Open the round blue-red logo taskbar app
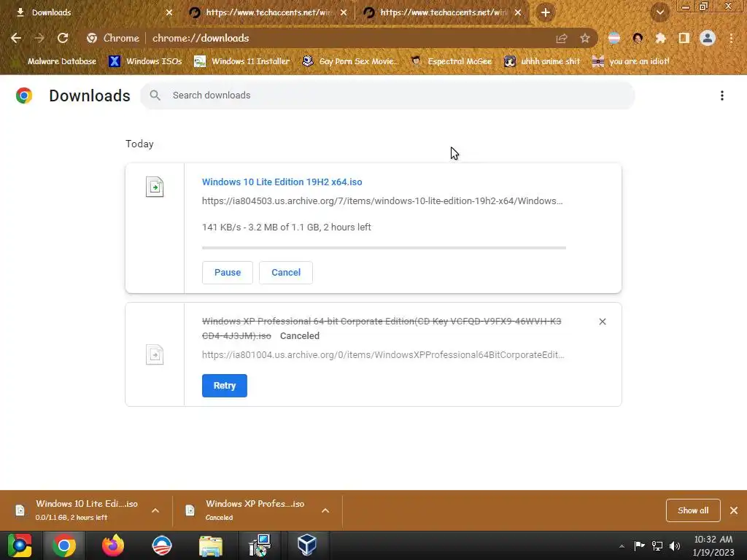Image resolution: width=747 pixels, height=560 pixels. pos(162,545)
